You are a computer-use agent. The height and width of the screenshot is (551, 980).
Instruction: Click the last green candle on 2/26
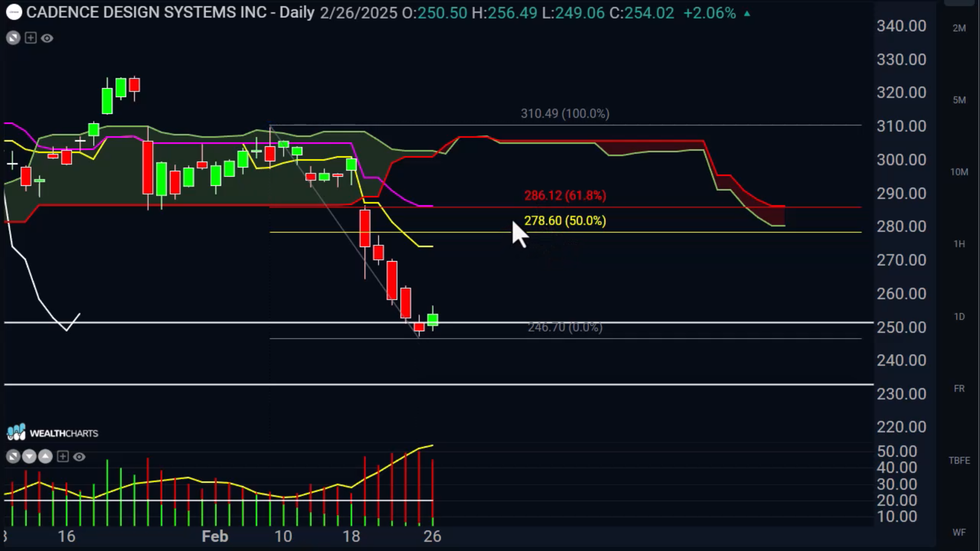pyautogui.click(x=432, y=320)
